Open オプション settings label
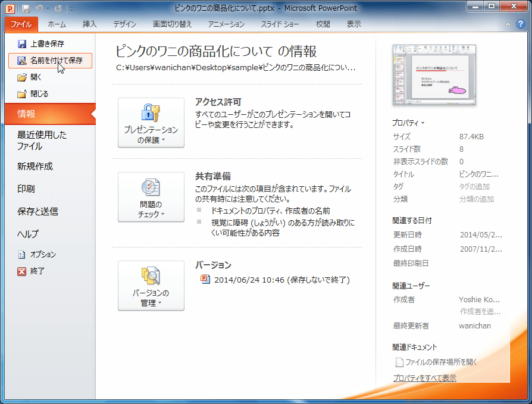 (x=43, y=255)
